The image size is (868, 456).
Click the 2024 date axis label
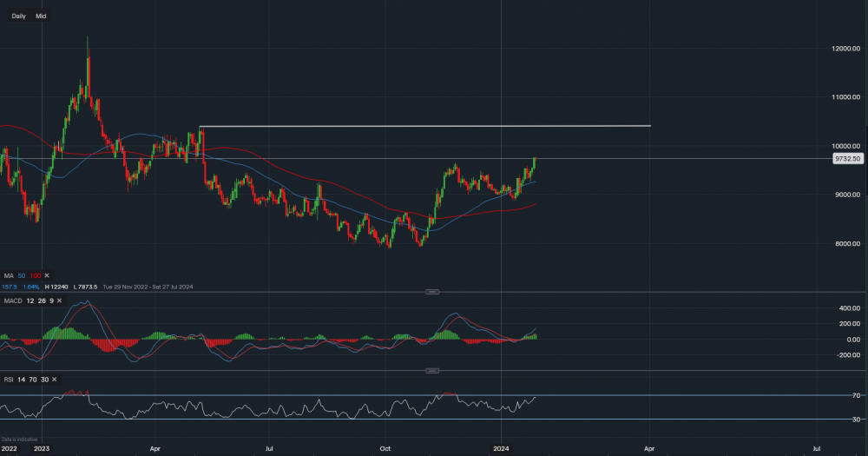click(x=502, y=449)
